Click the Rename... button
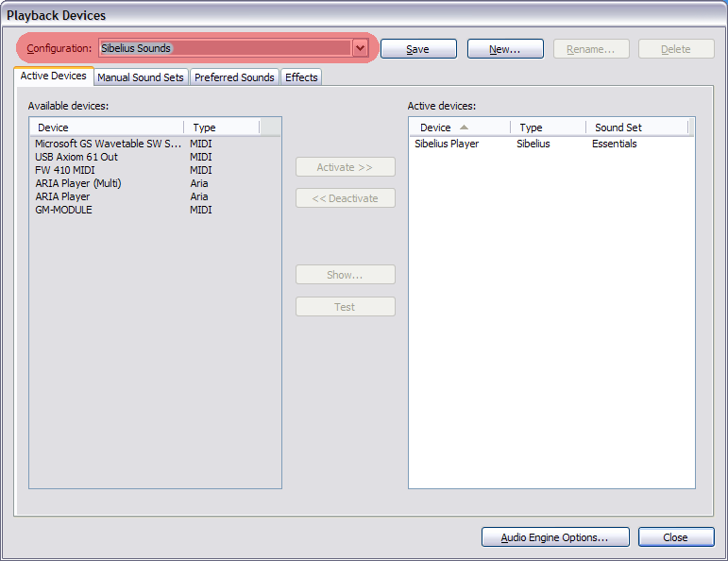The height and width of the screenshot is (561, 728). point(591,49)
